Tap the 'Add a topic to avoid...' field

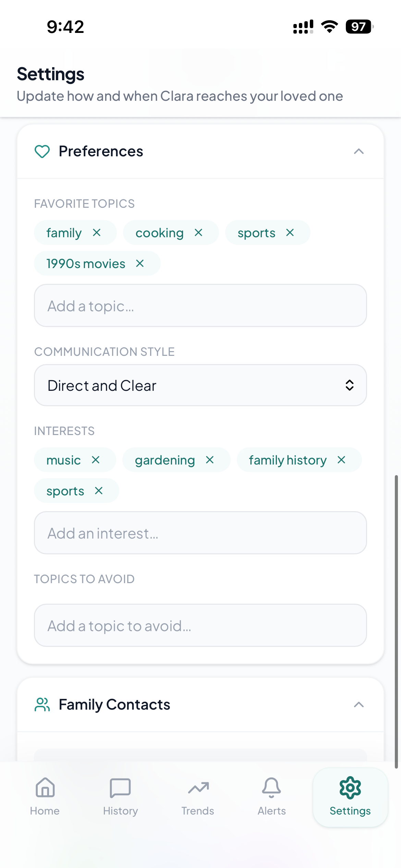point(200,626)
